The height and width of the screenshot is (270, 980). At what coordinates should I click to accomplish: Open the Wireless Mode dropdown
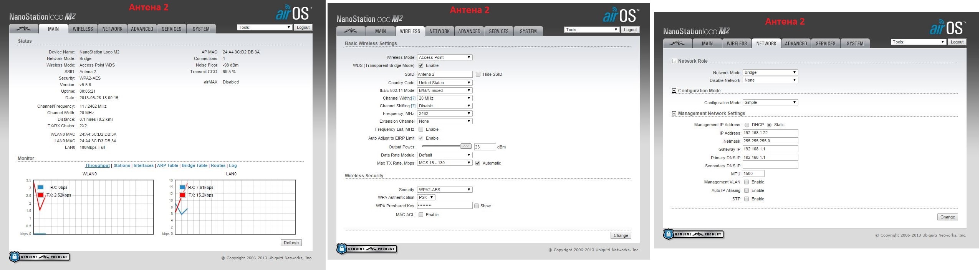tap(445, 57)
